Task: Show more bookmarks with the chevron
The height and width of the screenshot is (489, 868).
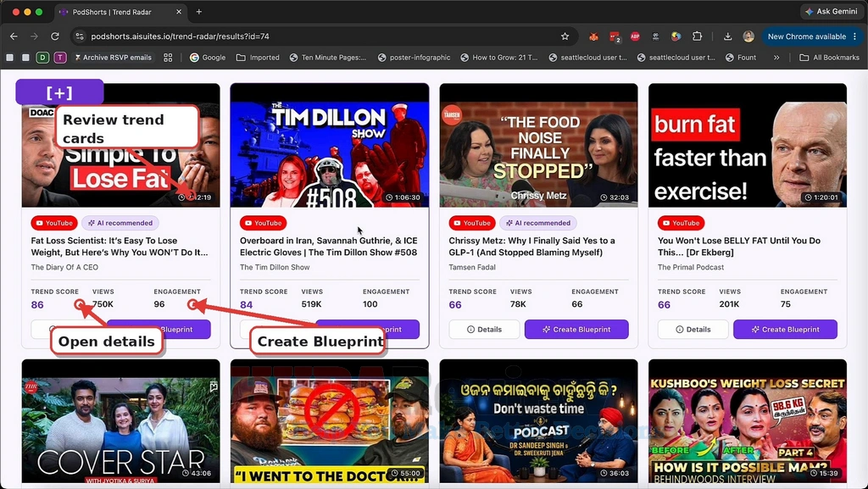Action: click(x=776, y=58)
